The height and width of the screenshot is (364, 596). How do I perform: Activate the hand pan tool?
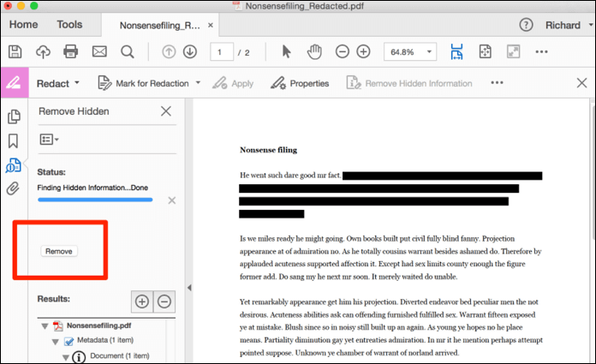pos(314,51)
